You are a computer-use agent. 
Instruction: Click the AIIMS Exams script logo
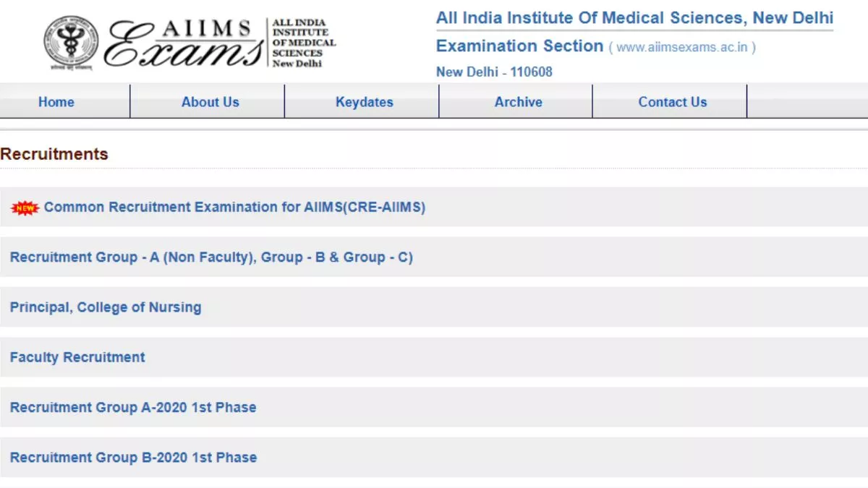[x=184, y=43]
